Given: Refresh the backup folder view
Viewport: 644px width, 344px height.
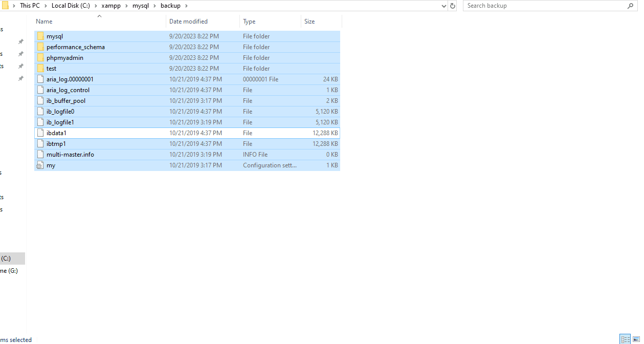Looking at the screenshot, I should click(x=452, y=6).
